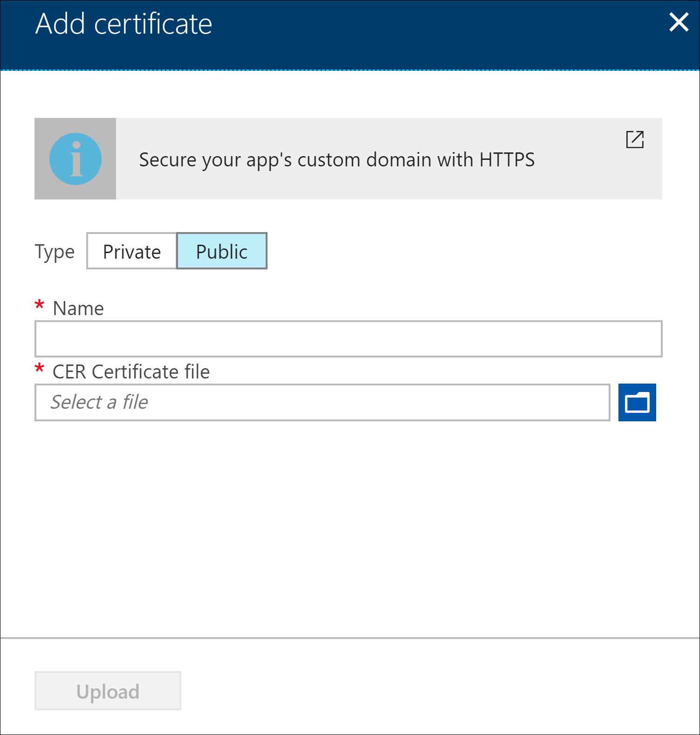Select the Private certificate type
The image size is (700, 735).
[x=132, y=251]
